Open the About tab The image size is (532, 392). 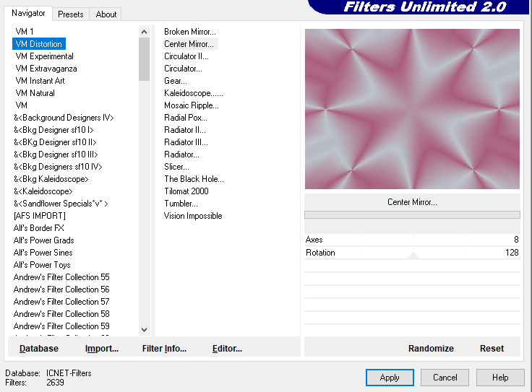coord(106,14)
